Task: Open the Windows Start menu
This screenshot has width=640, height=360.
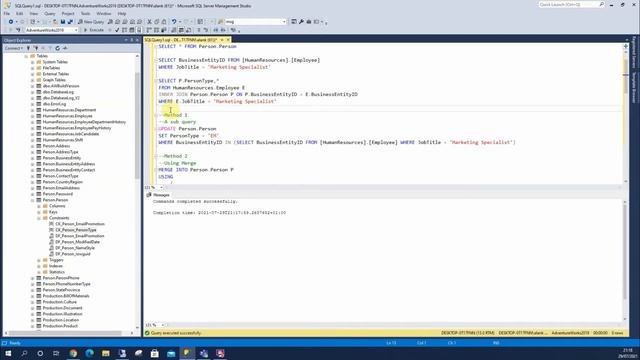Action: [x=8, y=353]
